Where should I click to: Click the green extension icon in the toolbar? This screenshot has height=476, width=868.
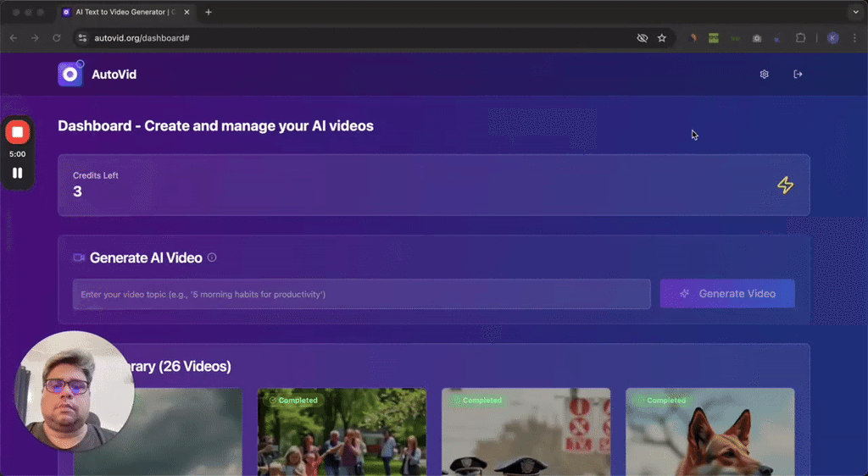(x=714, y=38)
